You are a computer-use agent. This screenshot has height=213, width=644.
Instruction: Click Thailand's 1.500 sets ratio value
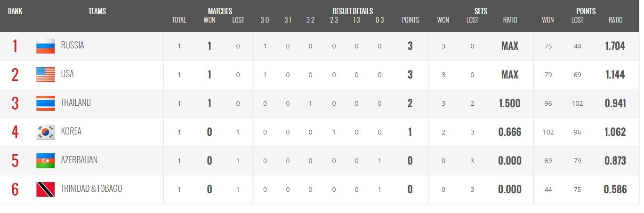pos(510,103)
